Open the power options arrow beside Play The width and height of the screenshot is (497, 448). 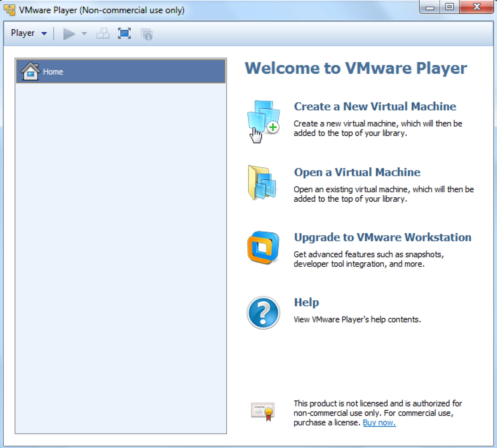tap(84, 34)
